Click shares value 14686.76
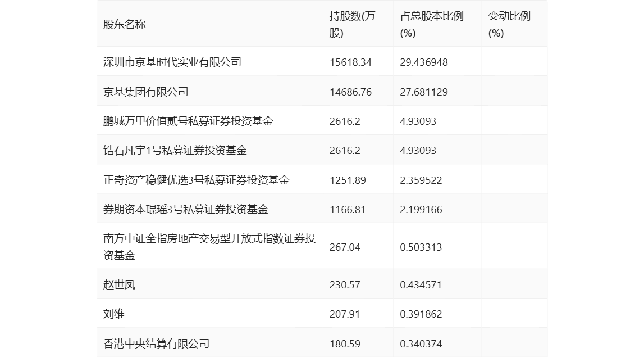Screen dimensions: 644x357 point(350,92)
